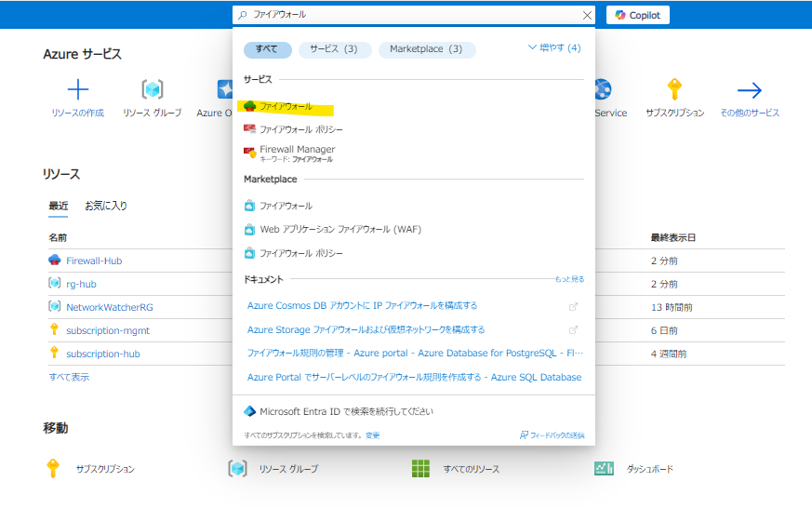The width and height of the screenshot is (812, 508).
Task: Open subscription-mgmt resource
Action: tap(108, 330)
